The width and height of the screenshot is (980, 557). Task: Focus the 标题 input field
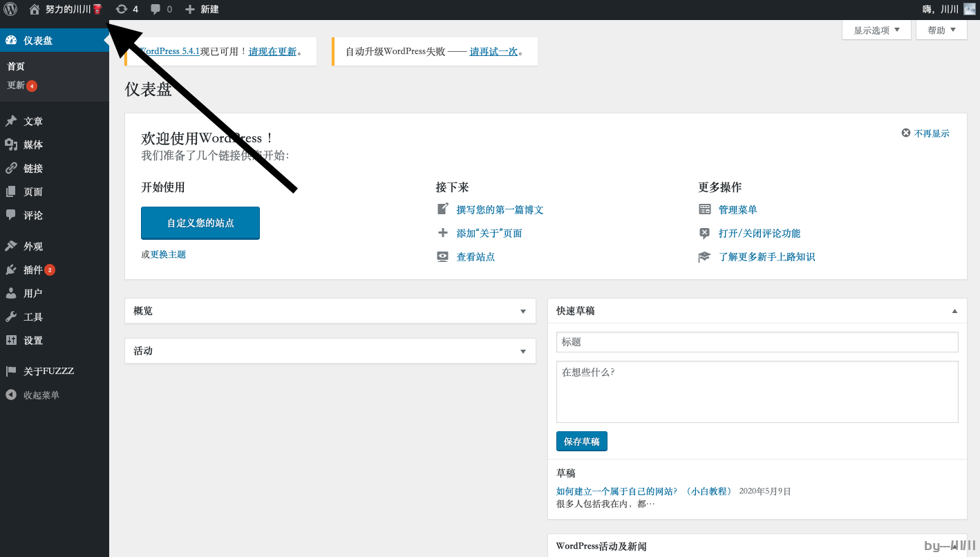tap(757, 342)
